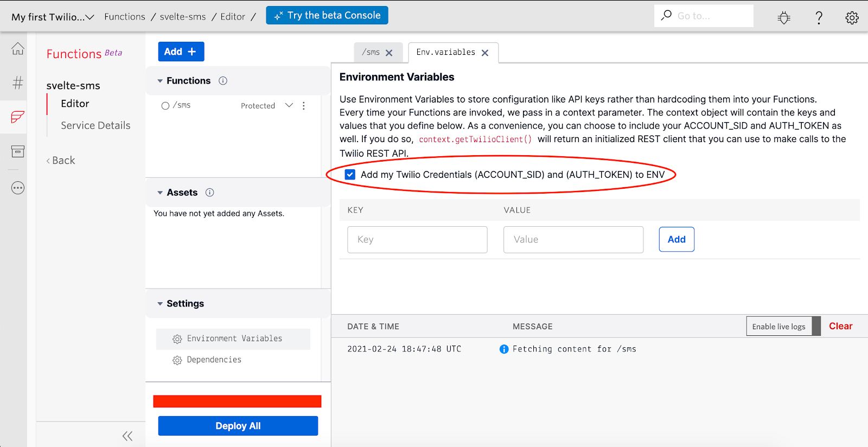Collapse the Assets section
Viewport: 868px width, 447px height.
click(x=160, y=193)
